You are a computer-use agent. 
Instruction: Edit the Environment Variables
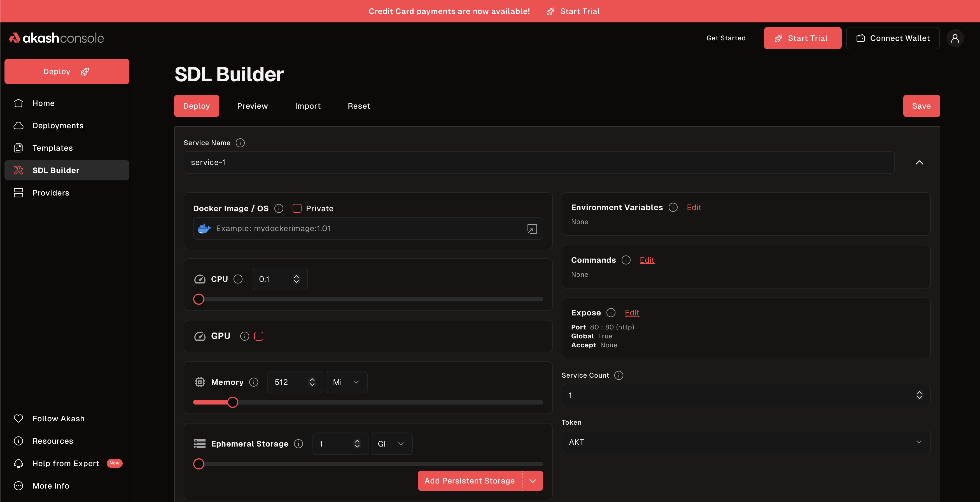pos(694,207)
